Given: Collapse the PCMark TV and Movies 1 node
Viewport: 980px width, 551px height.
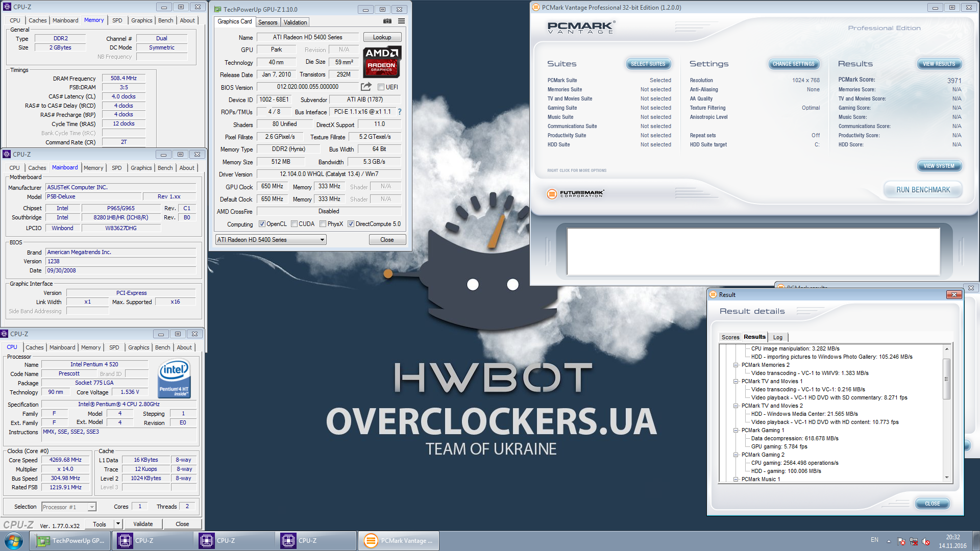Looking at the screenshot, I should [x=736, y=381].
